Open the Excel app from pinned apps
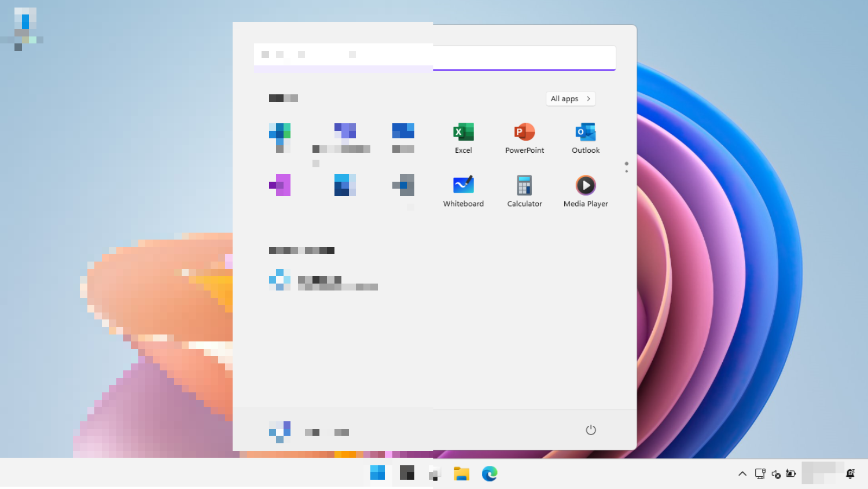This screenshot has width=868, height=489. (x=464, y=138)
